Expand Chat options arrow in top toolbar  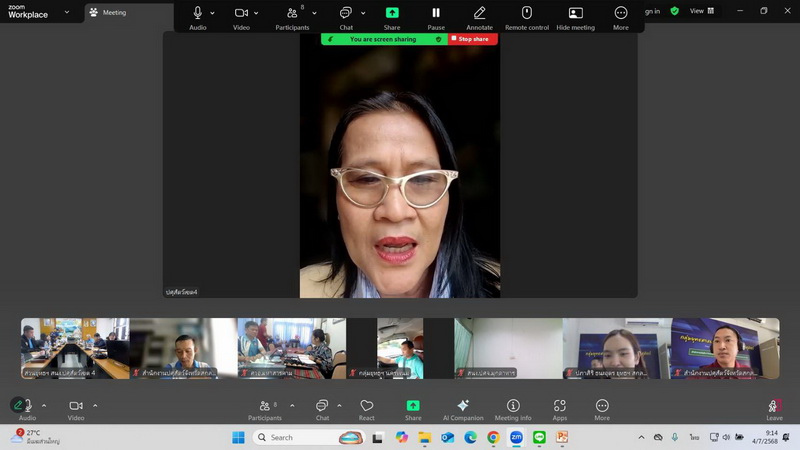click(363, 13)
